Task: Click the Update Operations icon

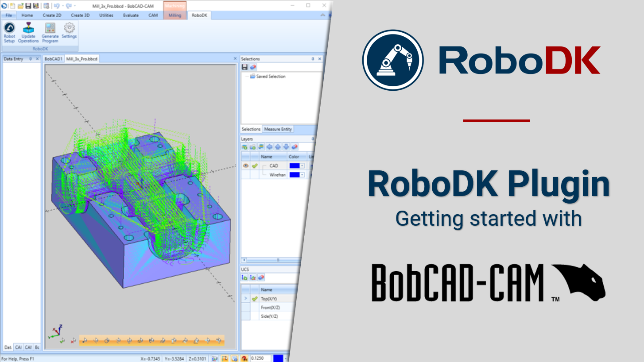Action: (28, 32)
